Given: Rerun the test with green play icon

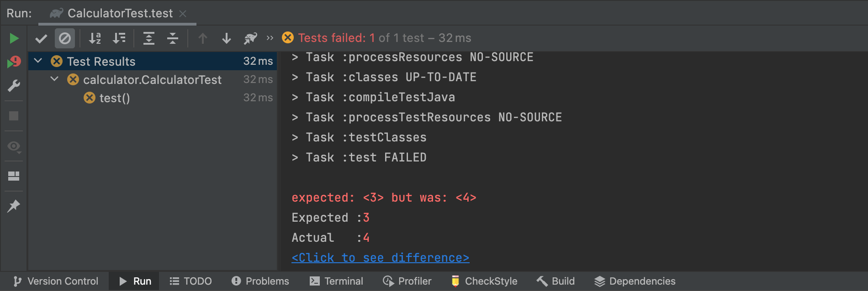Looking at the screenshot, I should tap(14, 38).
